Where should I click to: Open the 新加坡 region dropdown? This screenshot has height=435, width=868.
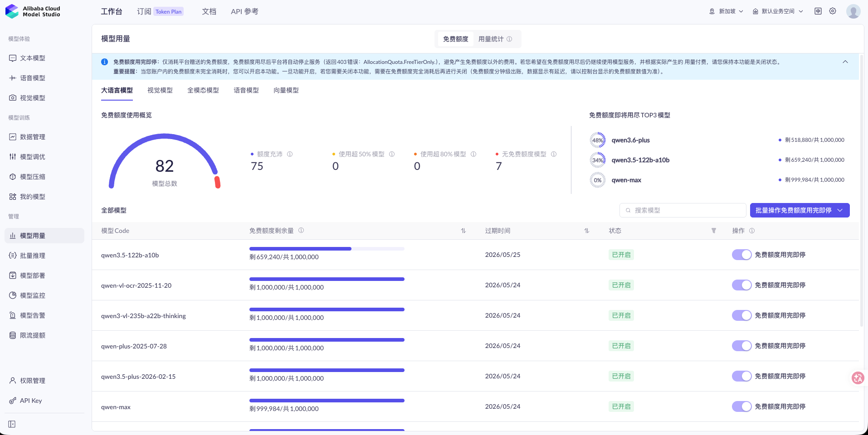click(726, 11)
